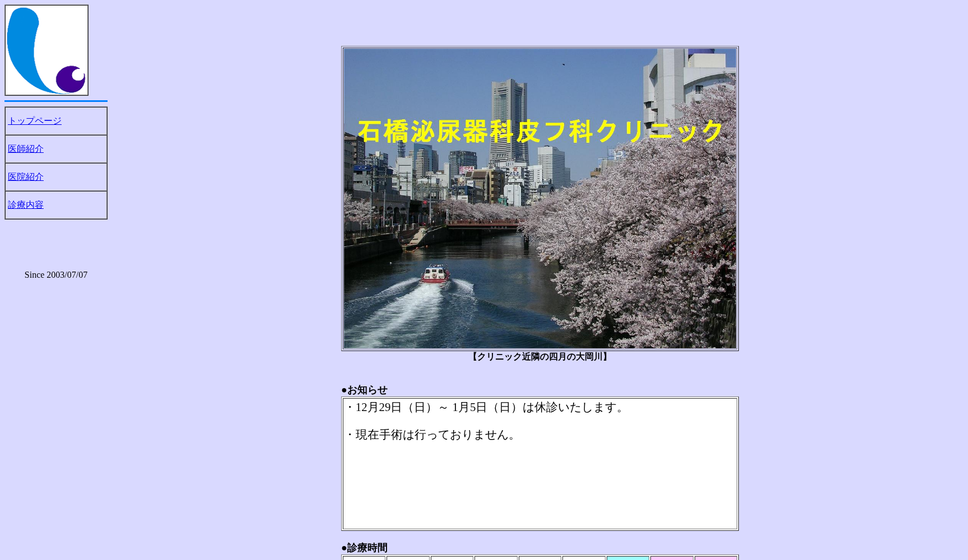This screenshot has height=560, width=968.
Task: Open the 診療内容 page
Action: click(25, 204)
